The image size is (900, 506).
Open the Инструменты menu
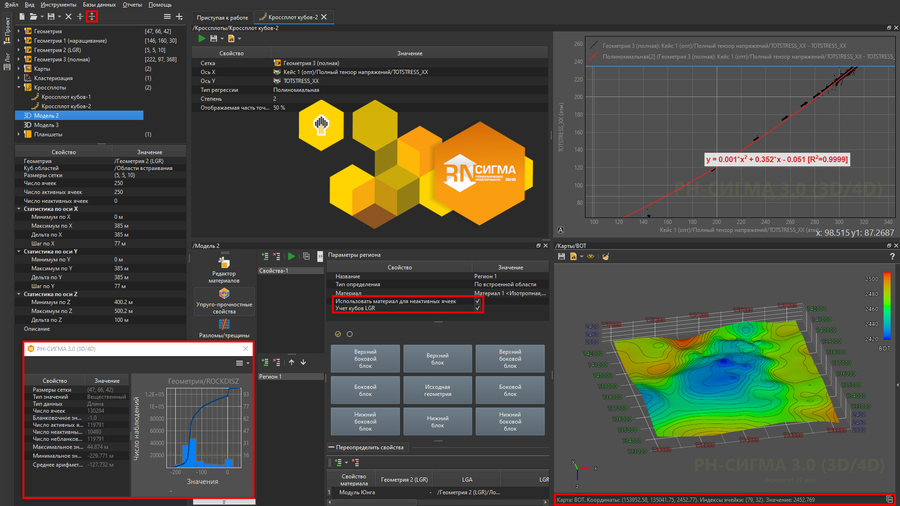(58, 5)
